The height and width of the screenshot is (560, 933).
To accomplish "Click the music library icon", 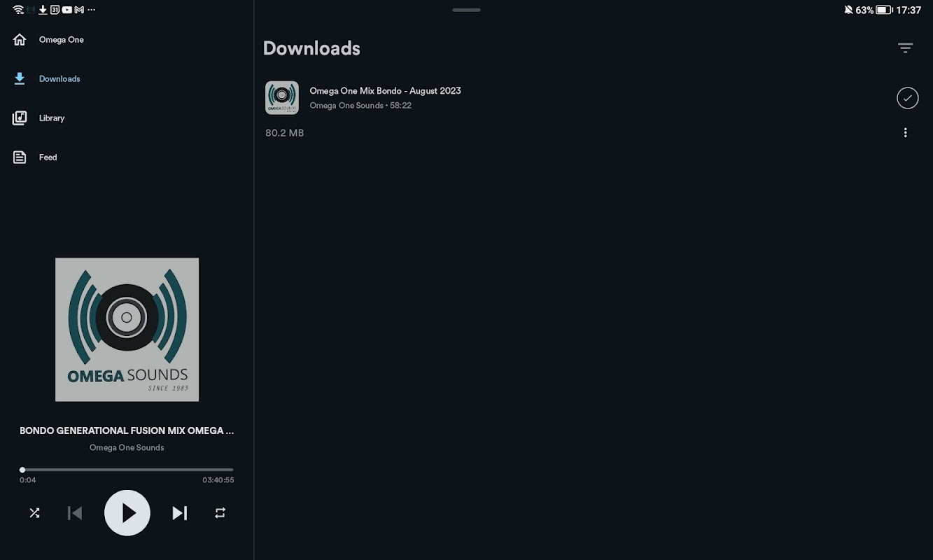I will (x=20, y=118).
